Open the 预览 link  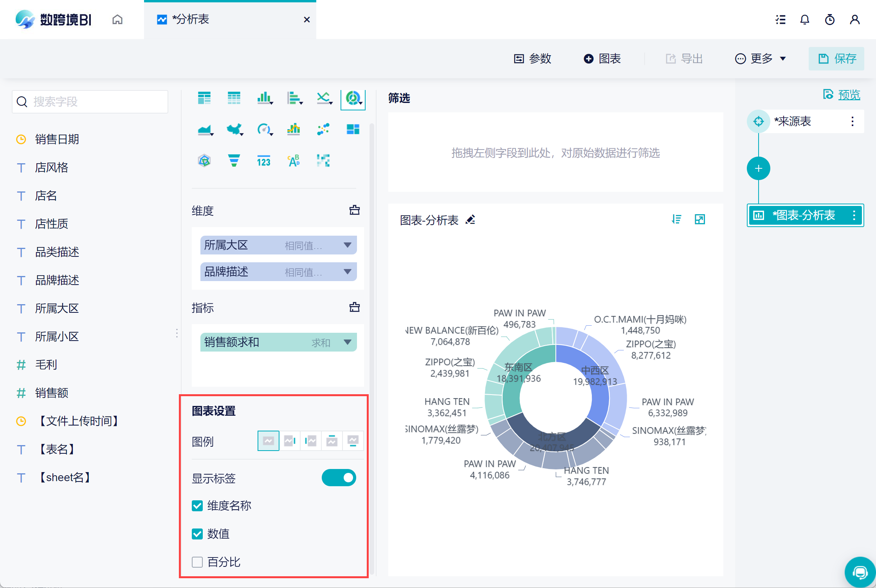[x=849, y=94]
